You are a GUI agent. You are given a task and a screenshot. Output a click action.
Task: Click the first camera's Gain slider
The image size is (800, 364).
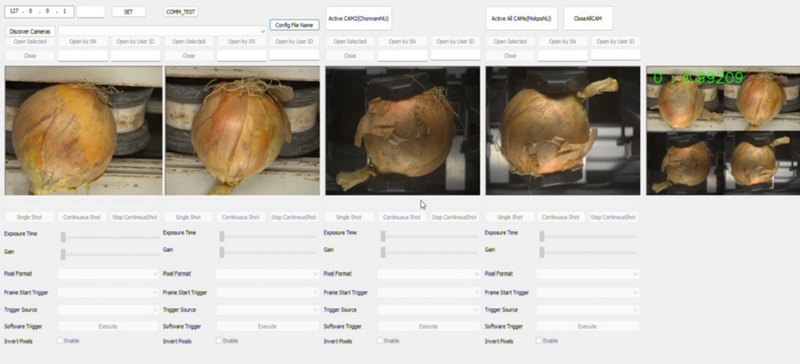point(110,254)
